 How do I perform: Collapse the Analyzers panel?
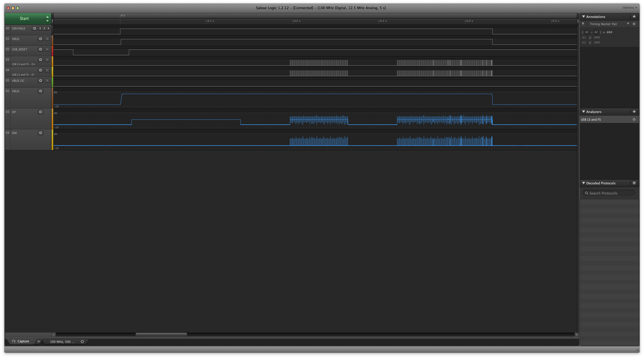[x=584, y=112]
